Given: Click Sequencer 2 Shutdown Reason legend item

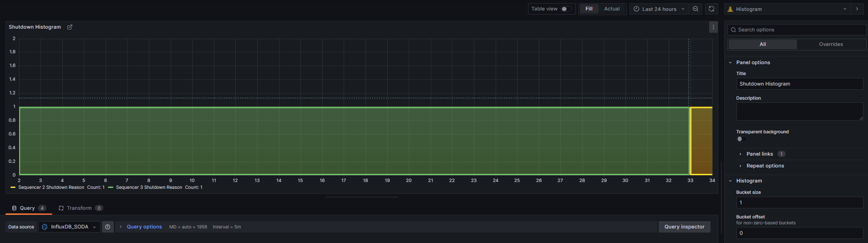Looking at the screenshot, I should [x=51, y=187].
